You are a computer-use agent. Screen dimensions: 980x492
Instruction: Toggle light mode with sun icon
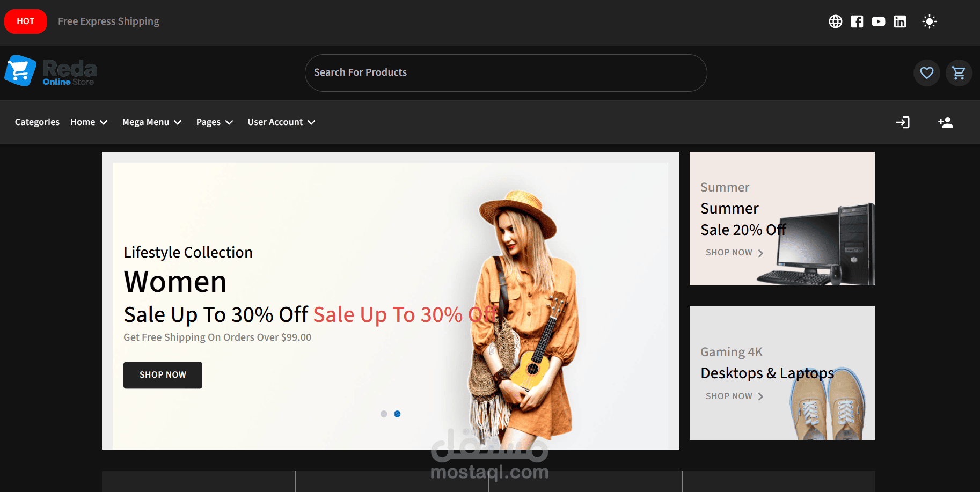(x=930, y=21)
